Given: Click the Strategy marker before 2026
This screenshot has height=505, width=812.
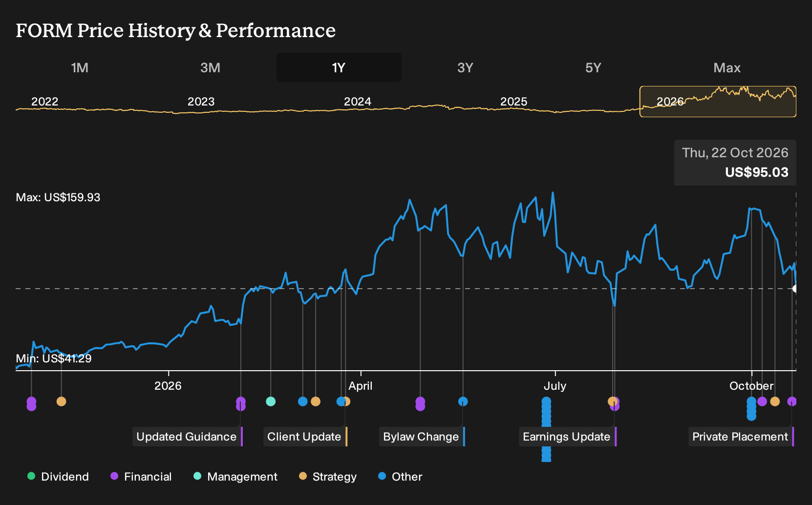Looking at the screenshot, I should click(61, 401).
